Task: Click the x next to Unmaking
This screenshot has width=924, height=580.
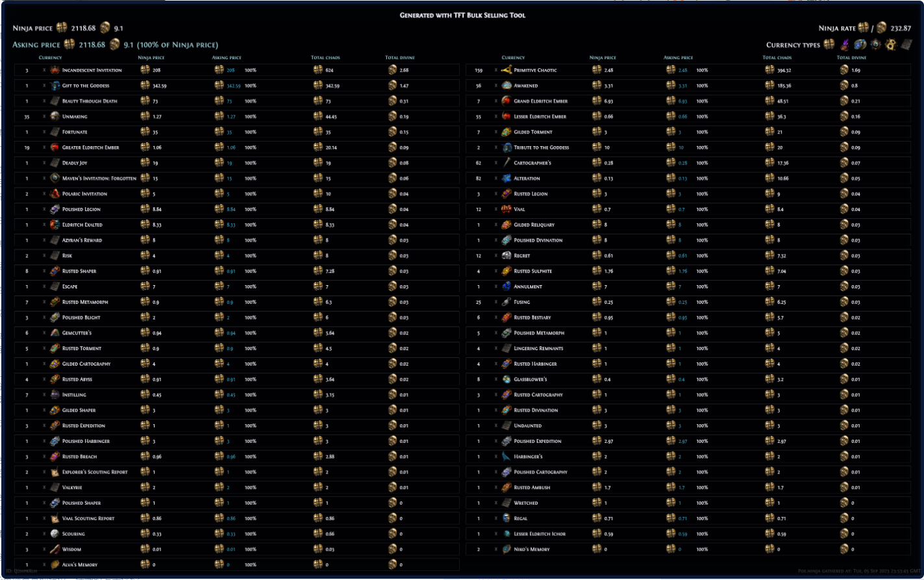Action: (44, 117)
